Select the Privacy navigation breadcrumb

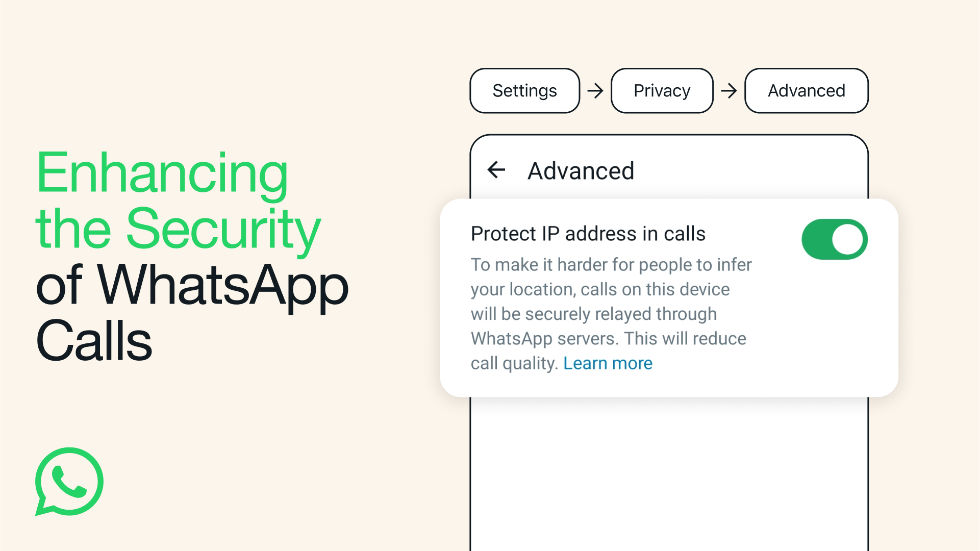[661, 90]
